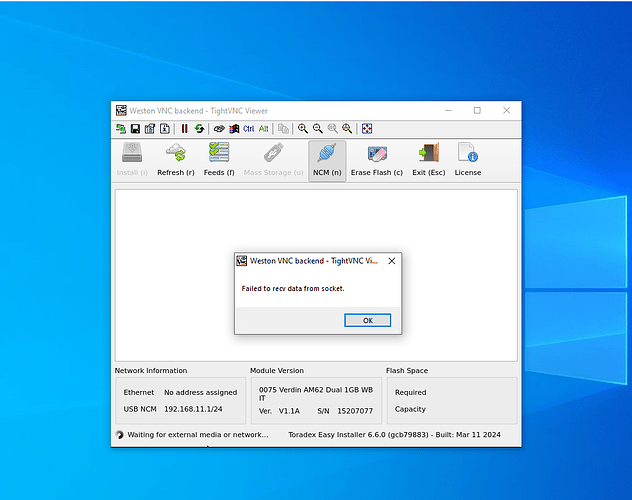Click the Zoom 100% magnifier icon
Image resolution: width=632 pixels, height=500 pixels.
(333, 129)
